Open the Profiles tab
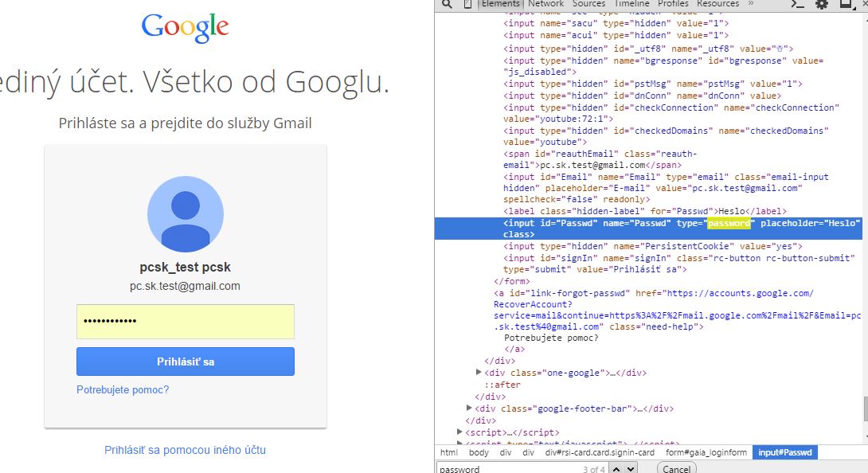 673,4
